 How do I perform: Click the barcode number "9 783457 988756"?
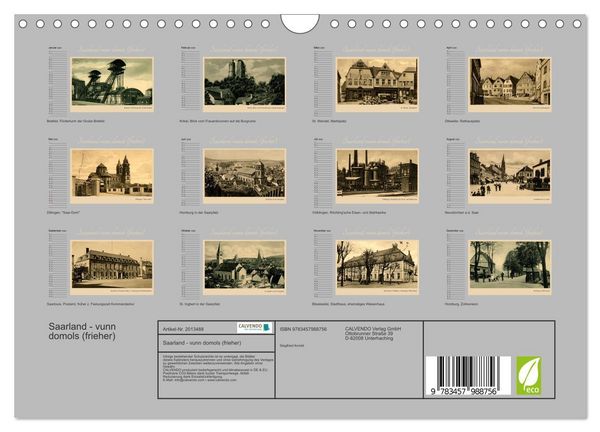[x=463, y=391]
